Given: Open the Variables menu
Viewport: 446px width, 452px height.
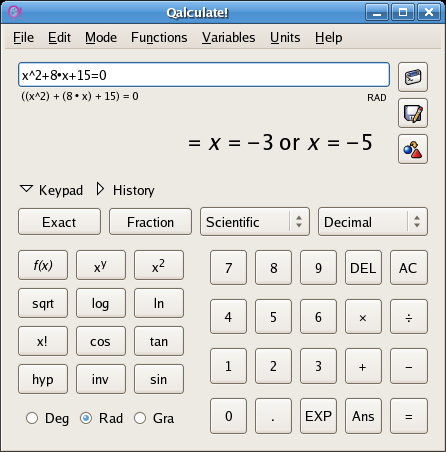Looking at the screenshot, I should pyautogui.click(x=229, y=37).
